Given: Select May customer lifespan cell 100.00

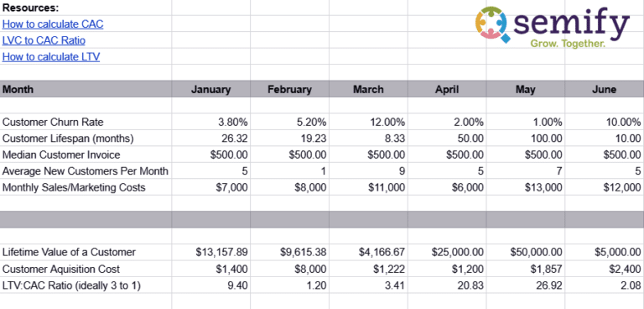Looking at the screenshot, I should tap(526, 139).
